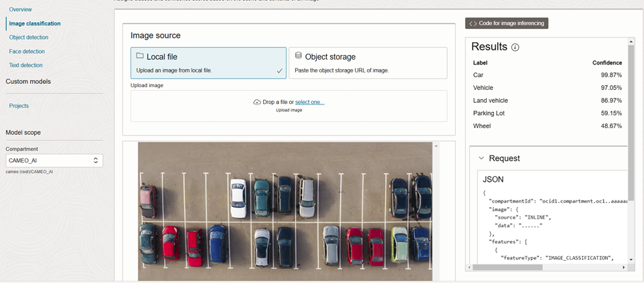Click the code brackets icon for inferencing
This screenshot has width=644, height=283.
tap(472, 23)
